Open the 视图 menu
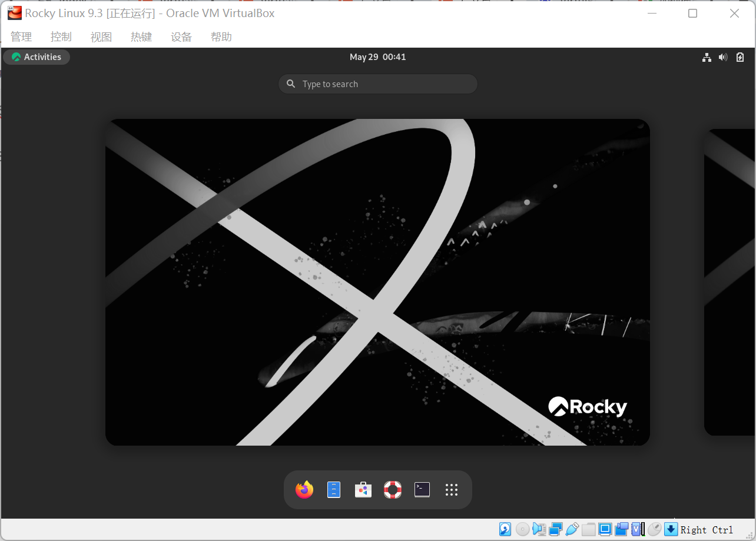756x541 pixels. (x=101, y=37)
